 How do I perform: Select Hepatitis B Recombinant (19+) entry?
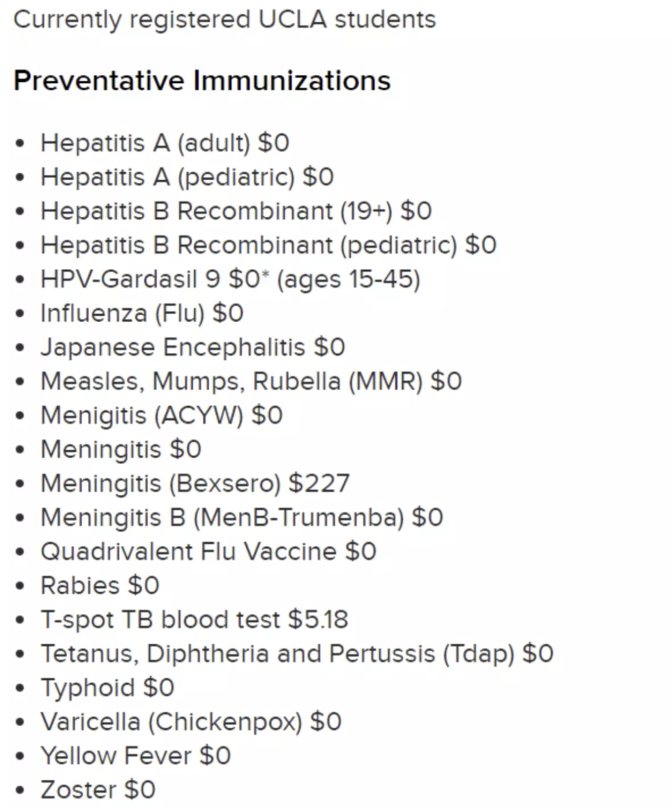click(x=236, y=211)
